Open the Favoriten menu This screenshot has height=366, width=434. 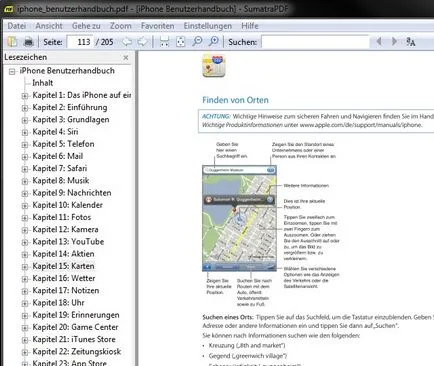(x=157, y=26)
